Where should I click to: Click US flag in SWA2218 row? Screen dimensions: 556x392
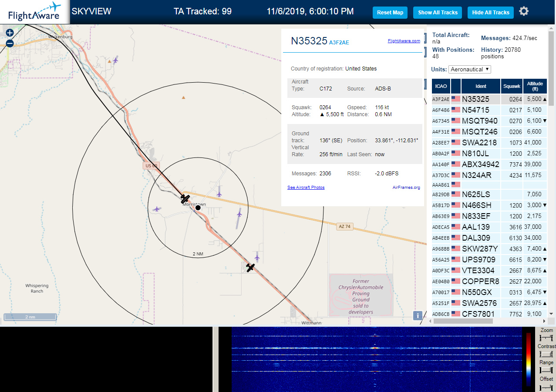coord(456,142)
